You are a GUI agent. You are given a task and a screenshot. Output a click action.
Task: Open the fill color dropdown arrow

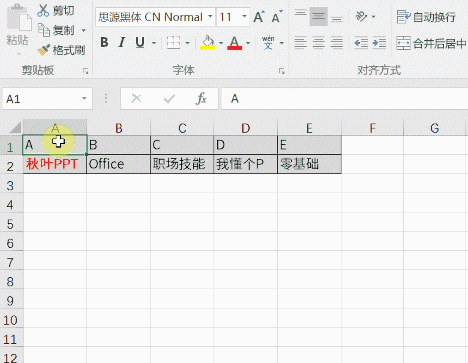(x=221, y=43)
